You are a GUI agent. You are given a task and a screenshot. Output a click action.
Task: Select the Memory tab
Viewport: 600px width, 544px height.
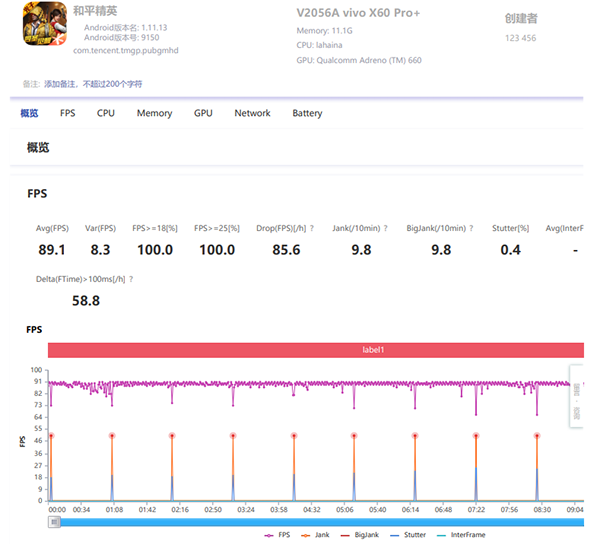(x=154, y=113)
